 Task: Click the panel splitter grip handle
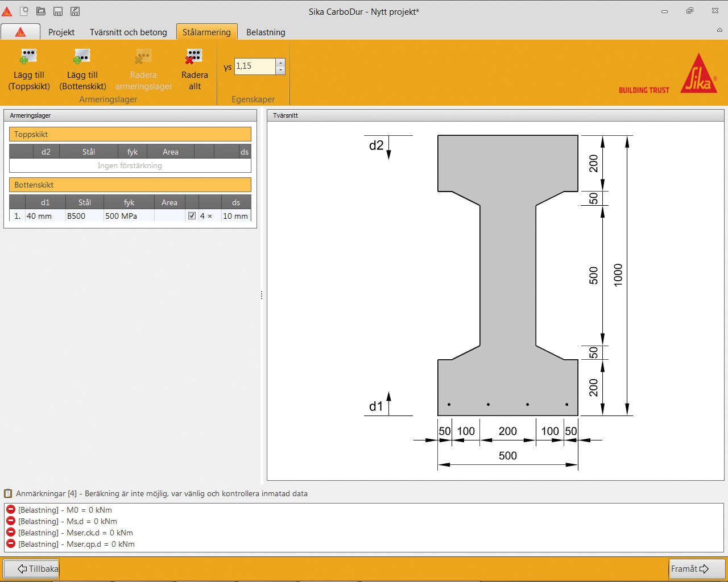tap(262, 295)
